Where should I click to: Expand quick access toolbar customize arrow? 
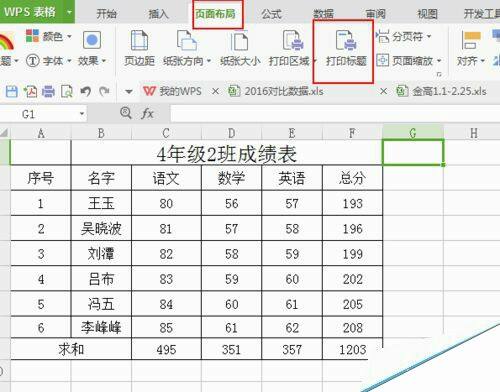click(x=129, y=91)
